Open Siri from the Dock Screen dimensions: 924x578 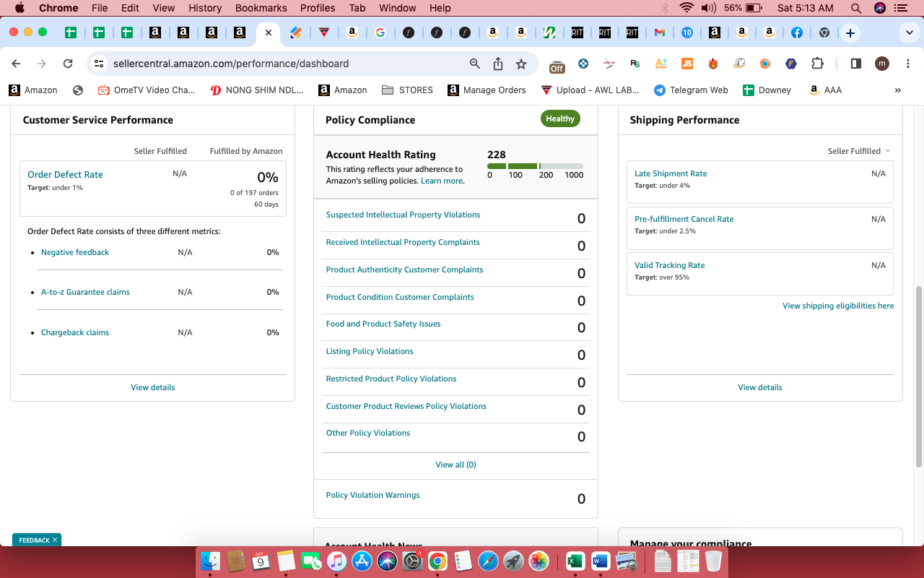(x=388, y=561)
